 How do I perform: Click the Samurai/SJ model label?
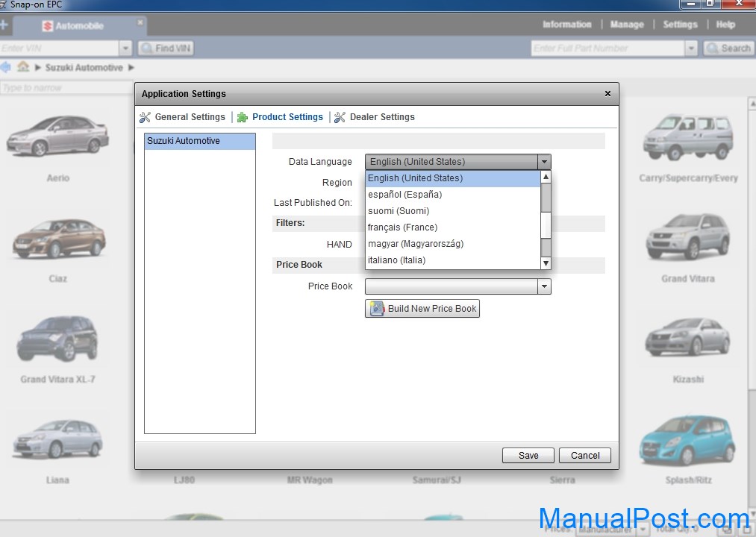[x=437, y=480]
